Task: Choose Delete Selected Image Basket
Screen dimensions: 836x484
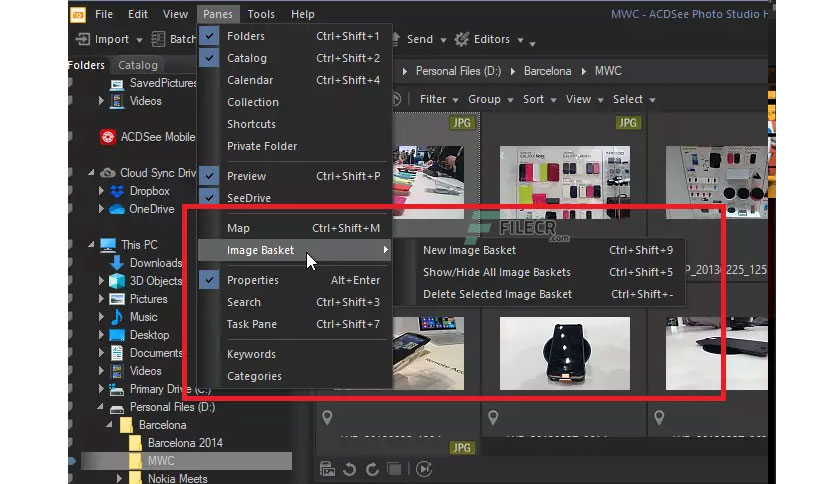Action: tap(550, 294)
